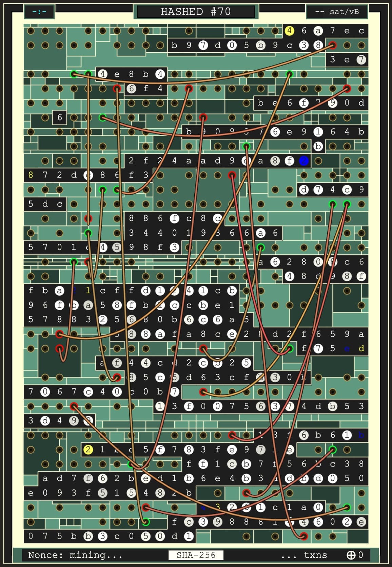Screen dimensions: 392x567
Task: Click the solid blue circle after "8 f"
Action: [304, 161]
